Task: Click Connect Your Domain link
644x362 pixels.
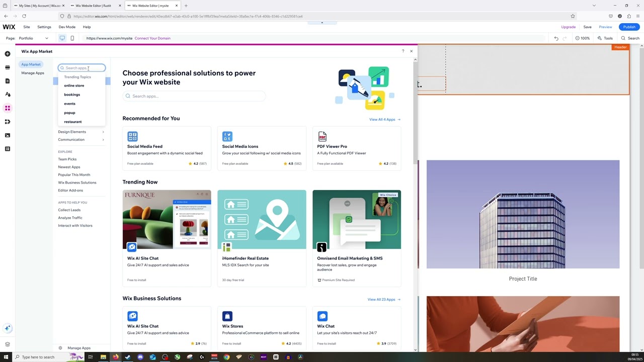Action: coord(152,38)
